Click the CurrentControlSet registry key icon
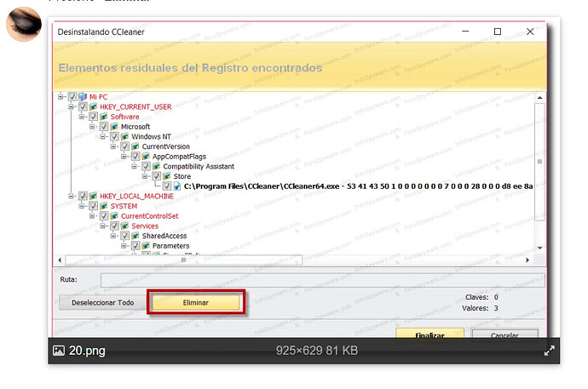This screenshot has width=588, height=389. [114, 215]
